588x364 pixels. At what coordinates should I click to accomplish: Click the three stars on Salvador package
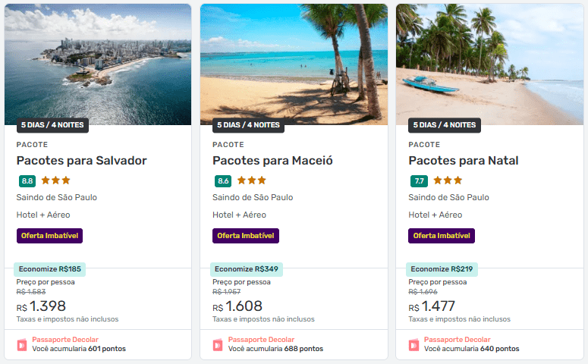[x=56, y=180]
